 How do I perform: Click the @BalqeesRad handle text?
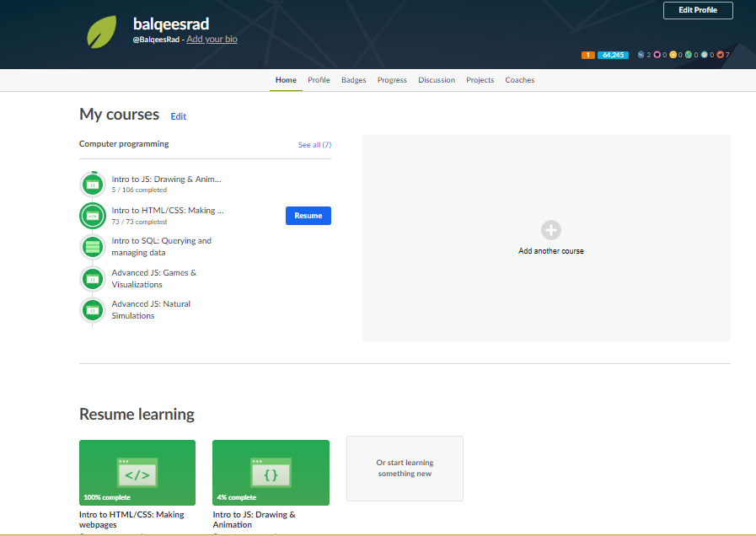coord(156,40)
